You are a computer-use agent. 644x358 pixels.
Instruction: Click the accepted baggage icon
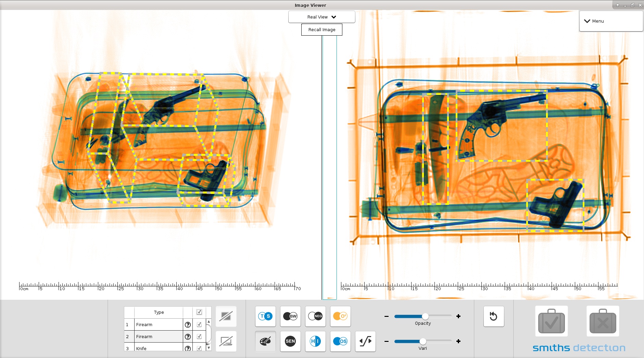tap(551, 321)
